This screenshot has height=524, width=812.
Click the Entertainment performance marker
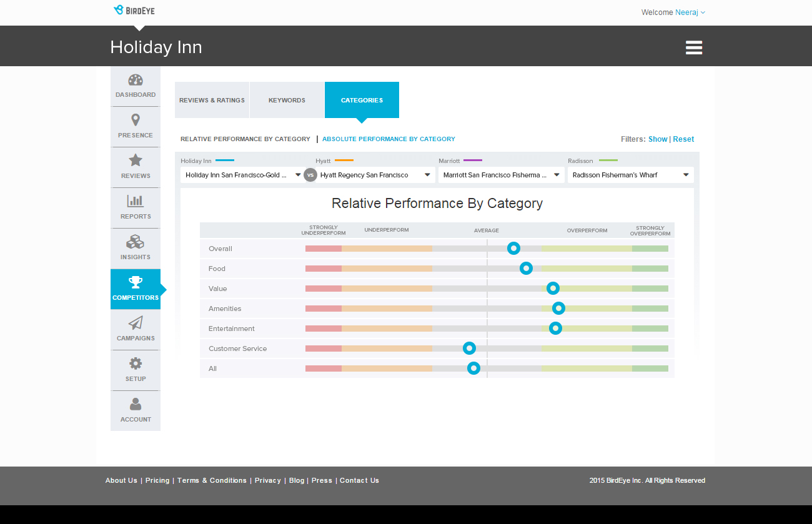point(555,328)
